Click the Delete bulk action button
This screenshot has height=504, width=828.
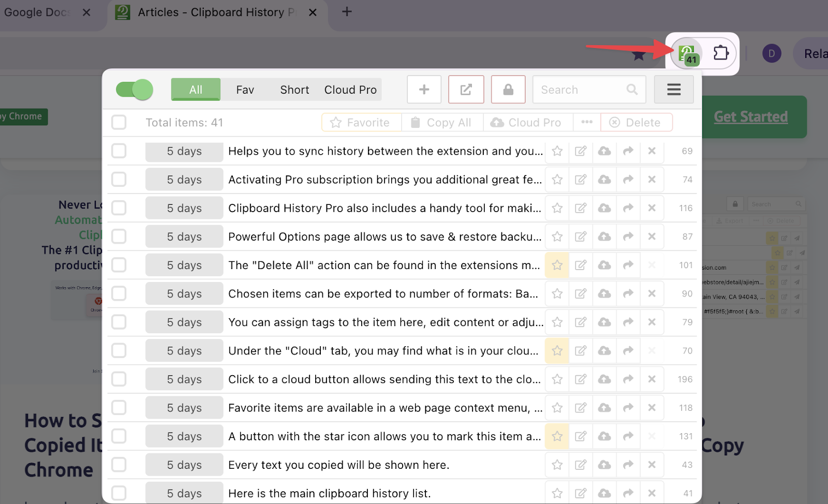637,123
